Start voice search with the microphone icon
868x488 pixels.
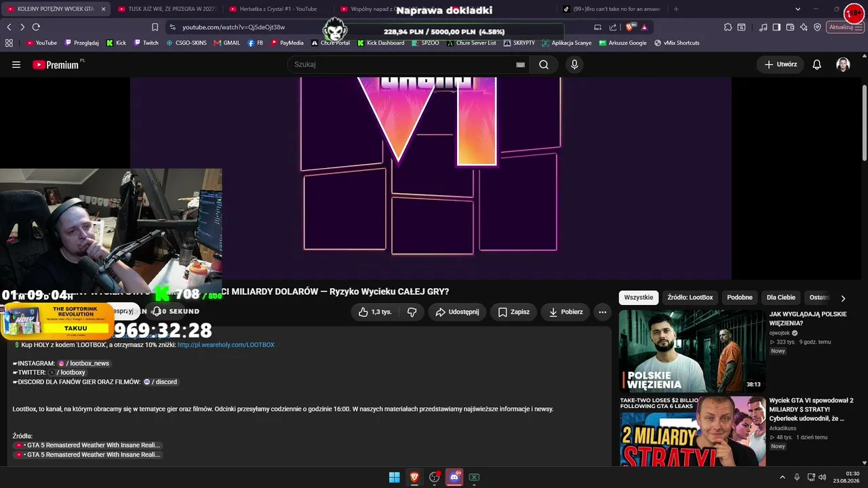point(574,64)
